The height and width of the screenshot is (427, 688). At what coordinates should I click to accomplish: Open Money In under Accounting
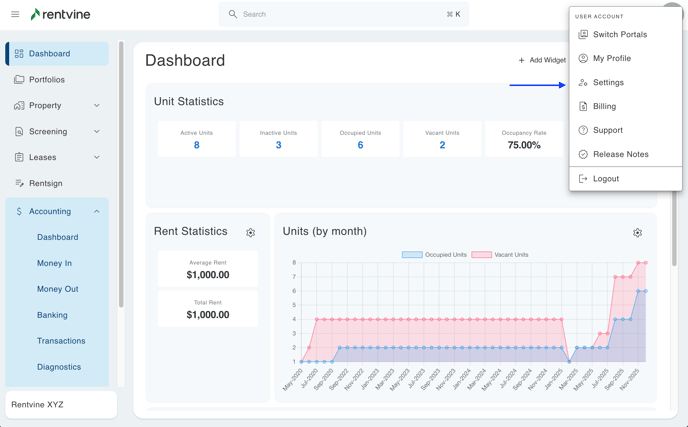(x=54, y=263)
